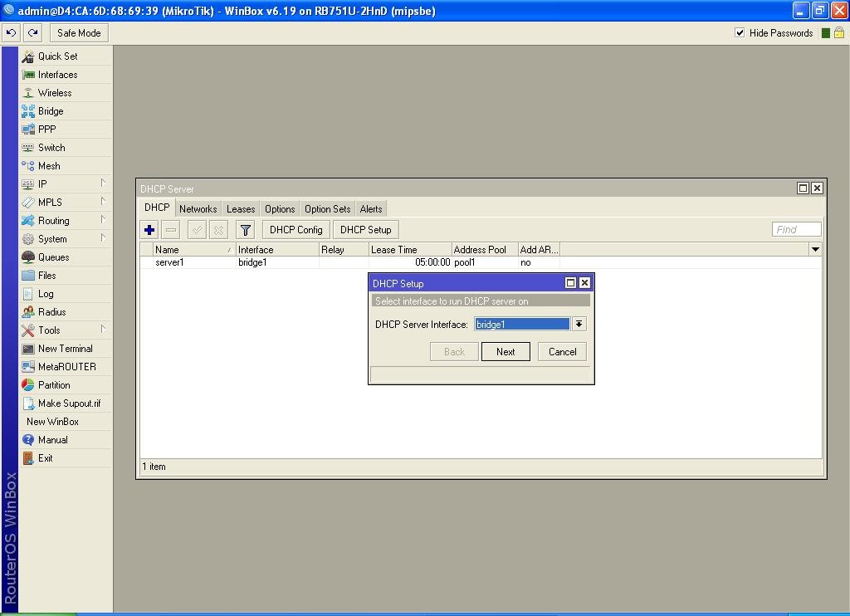
Task: Click the 05:00:00 lease time cell
Action: 432,262
